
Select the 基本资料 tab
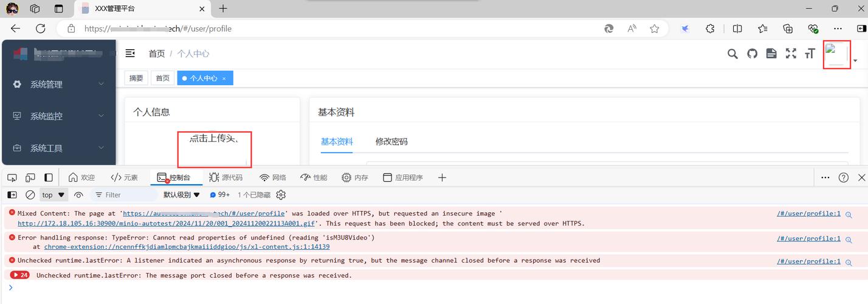(337, 142)
